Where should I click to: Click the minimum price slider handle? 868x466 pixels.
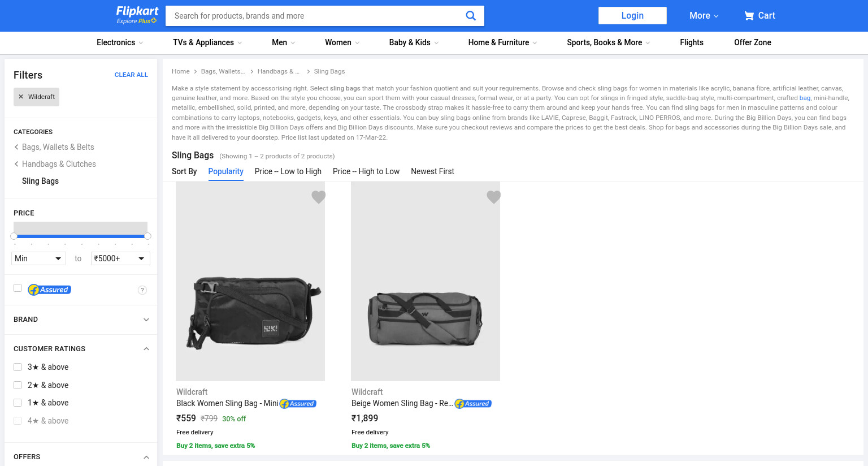coord(14,236)
